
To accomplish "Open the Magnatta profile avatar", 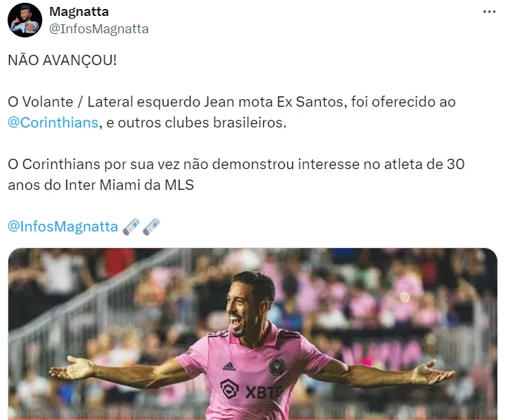I will tap(25, 20).
